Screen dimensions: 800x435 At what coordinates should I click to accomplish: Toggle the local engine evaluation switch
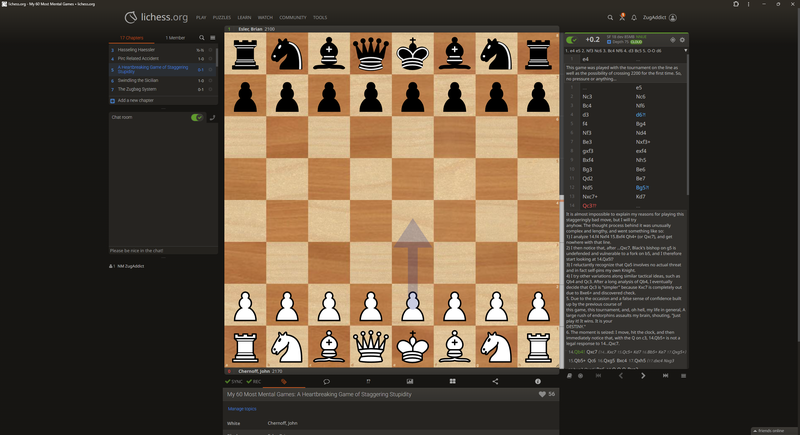pos(571,40)
